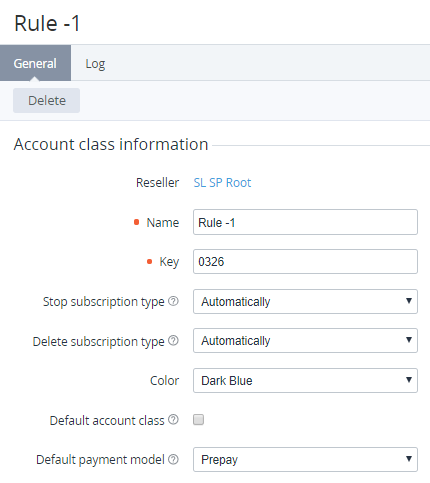This screenshot has height=483, width=430.
Task: Open the SL SP Root reseller link
Action: [222, 183]
